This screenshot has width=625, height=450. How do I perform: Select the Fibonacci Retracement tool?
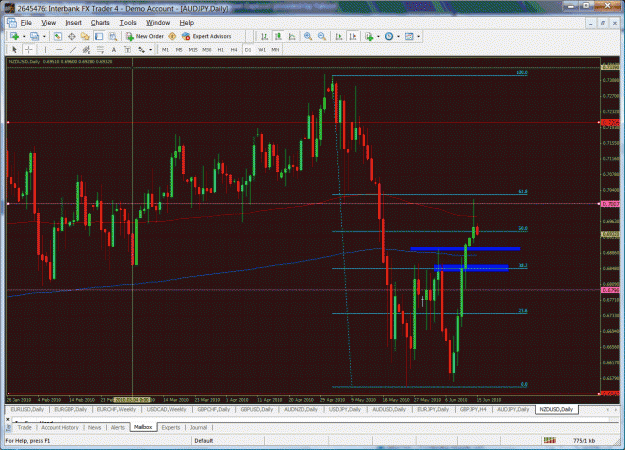(100, 50)
